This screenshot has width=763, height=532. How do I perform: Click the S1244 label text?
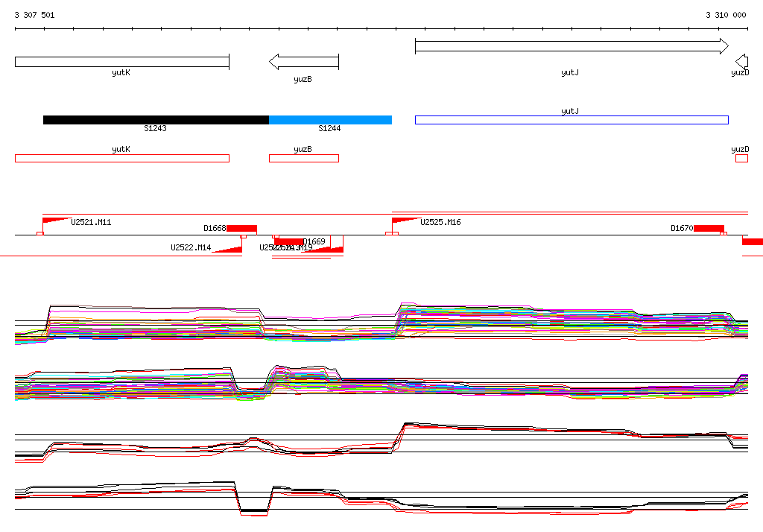point(329,128)
